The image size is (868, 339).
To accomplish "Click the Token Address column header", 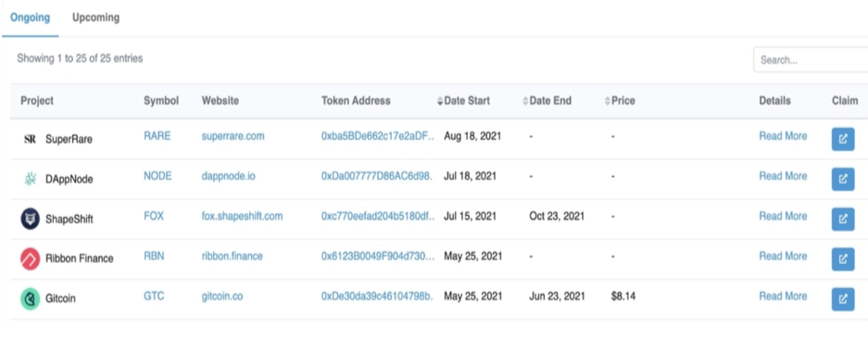I will (x=356, y=101).
